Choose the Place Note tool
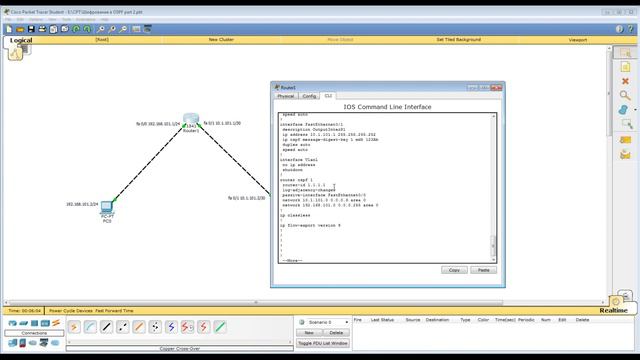 [x=625, y=67]
